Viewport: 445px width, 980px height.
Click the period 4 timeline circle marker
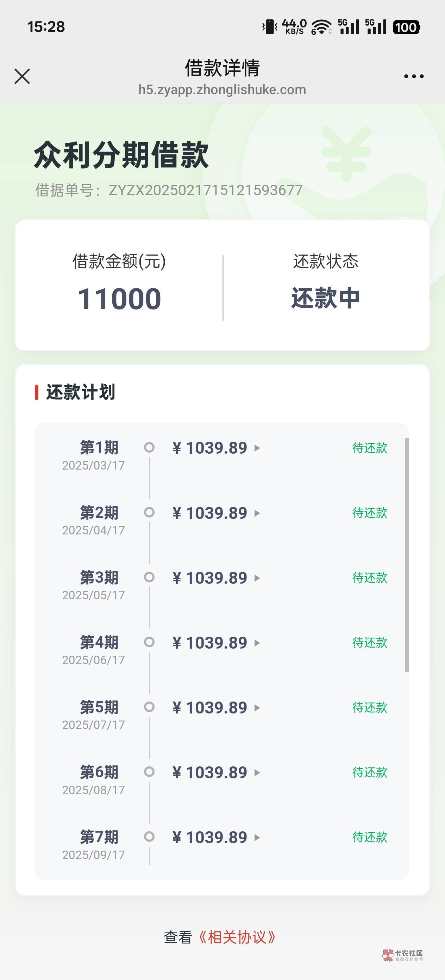point(149,642)
